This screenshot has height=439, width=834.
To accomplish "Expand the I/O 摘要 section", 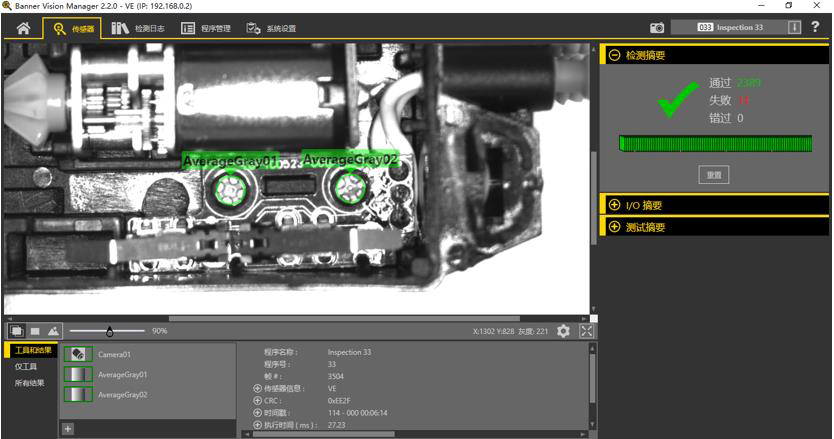I will click(614, 205).
